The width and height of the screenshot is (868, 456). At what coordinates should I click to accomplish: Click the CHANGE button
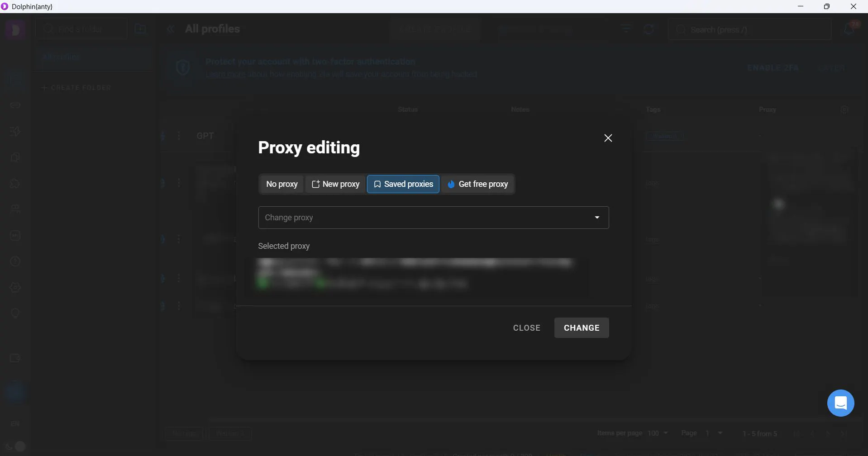point(582,328)
